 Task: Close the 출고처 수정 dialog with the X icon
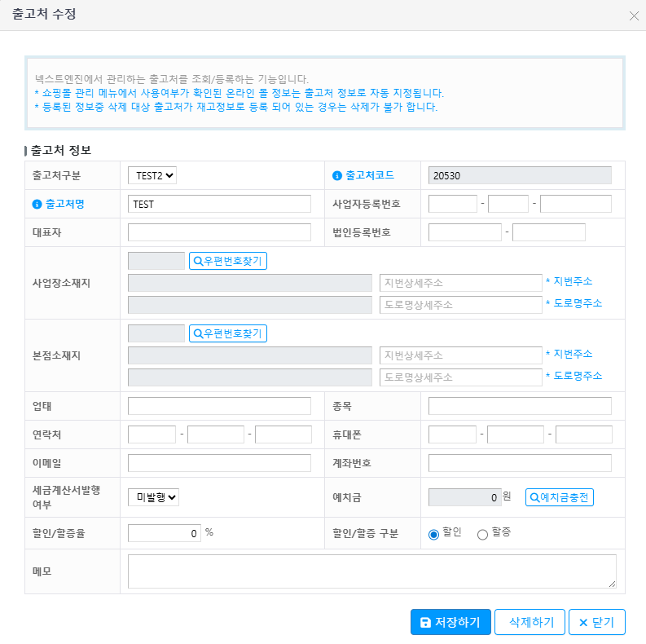click(634, 15)
